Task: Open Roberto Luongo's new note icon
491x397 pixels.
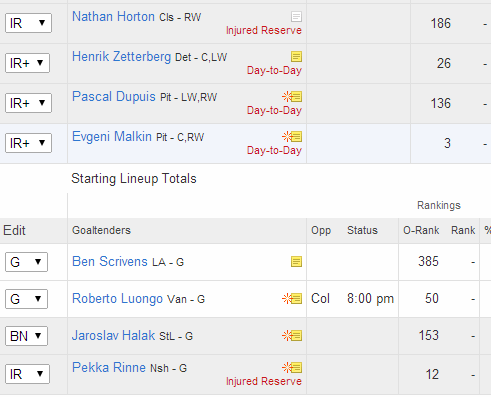Action: pyautogui.click(x=292, y=299)
